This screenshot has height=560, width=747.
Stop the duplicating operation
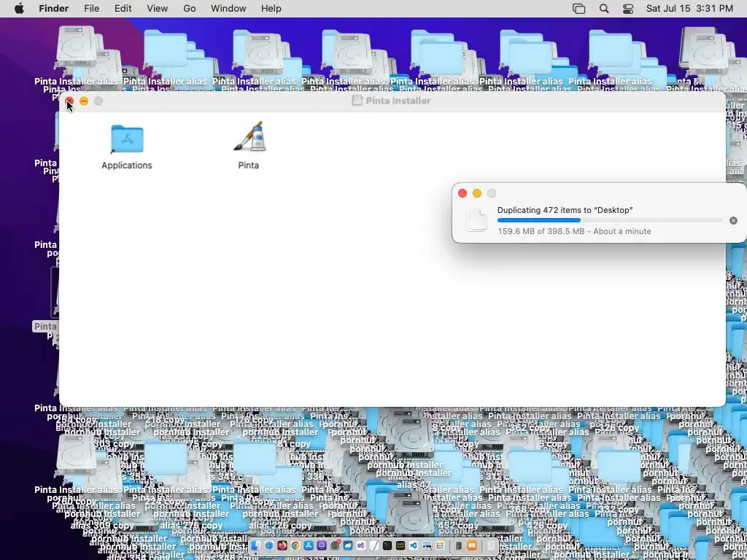point(733,220)
